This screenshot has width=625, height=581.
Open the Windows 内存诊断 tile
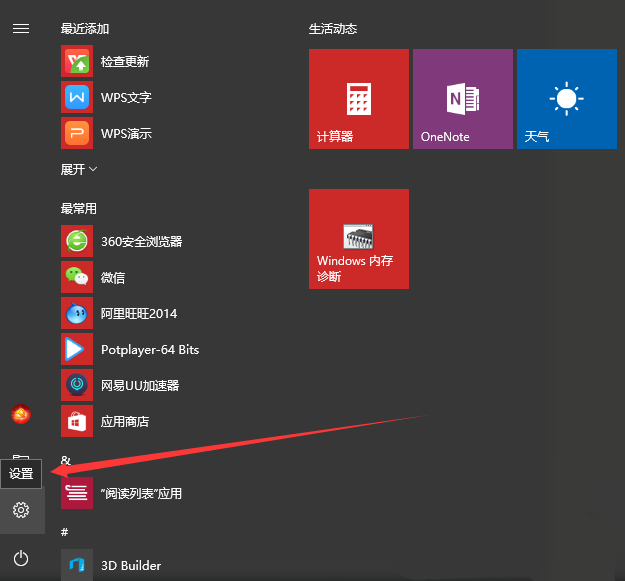click(x=359, y=239)
